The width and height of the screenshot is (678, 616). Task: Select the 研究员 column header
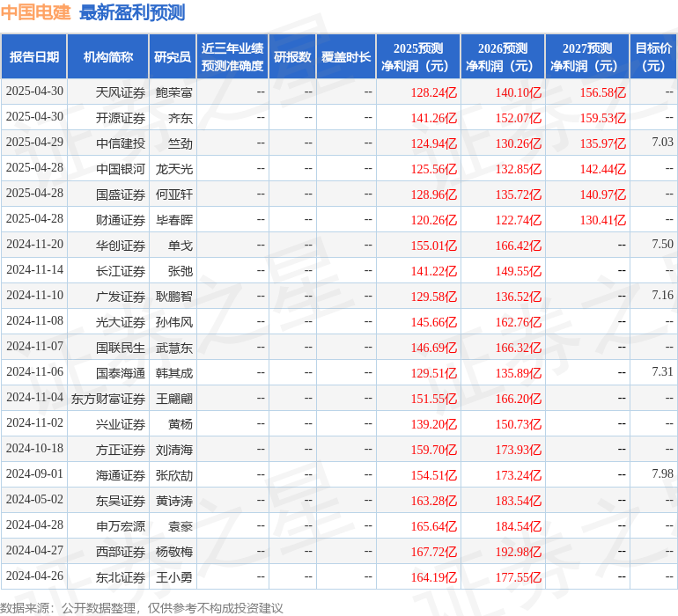[x=173, y=56]
